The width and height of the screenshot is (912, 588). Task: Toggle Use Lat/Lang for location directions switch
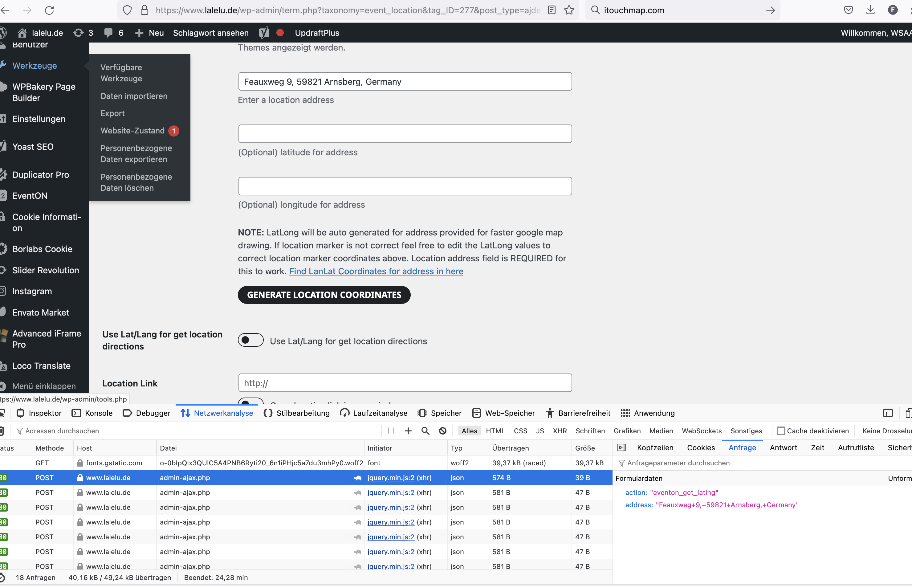250,340
